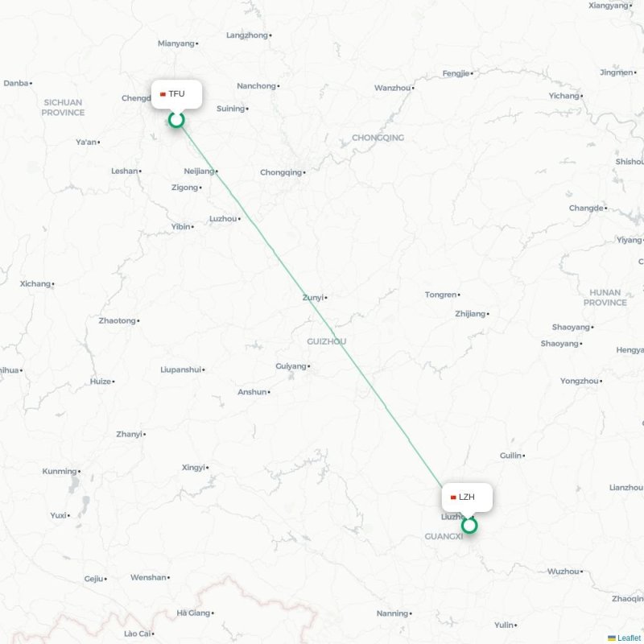Click the Xichang city marker dot
This screenshot has width=644, height=644.
tap(53, 284)
